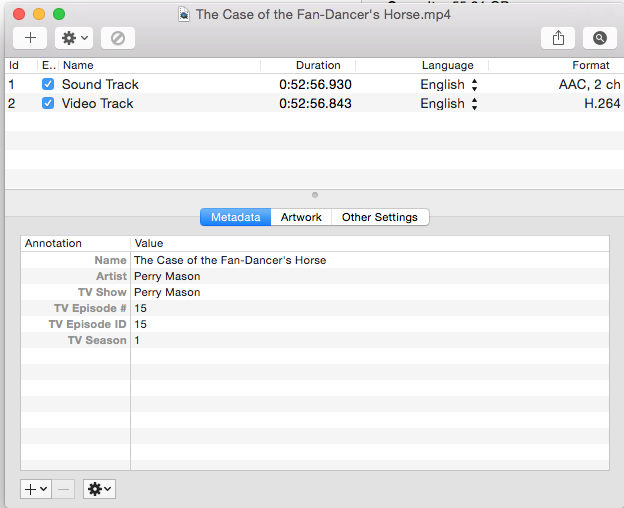Click the TV Episode # value 15
This screenshot has width=624, height=508.
pos(140,308)
